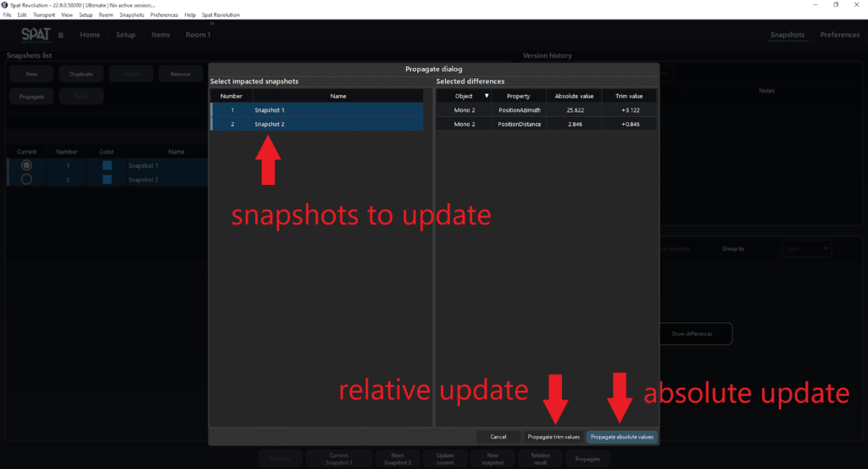Open the Transport menu
Viewport: 868px width, 469px height.
click(x=43, y=15)
